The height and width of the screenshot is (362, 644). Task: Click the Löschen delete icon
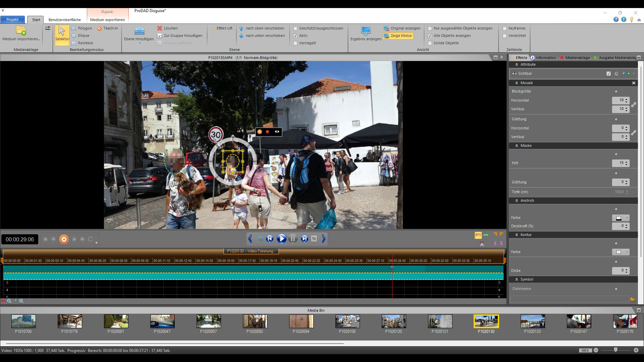pyautogui.click(x=160, y=28)
